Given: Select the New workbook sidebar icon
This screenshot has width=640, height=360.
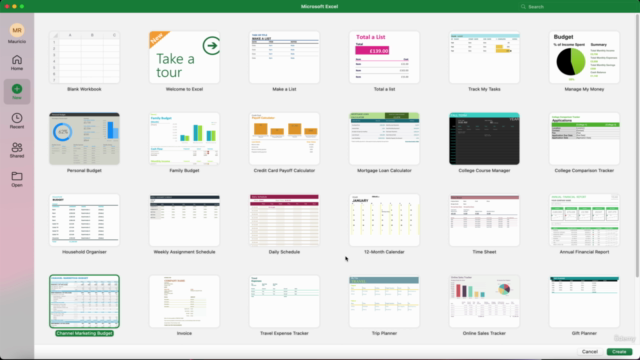Looking at the screenshot, I should [17, 91].
